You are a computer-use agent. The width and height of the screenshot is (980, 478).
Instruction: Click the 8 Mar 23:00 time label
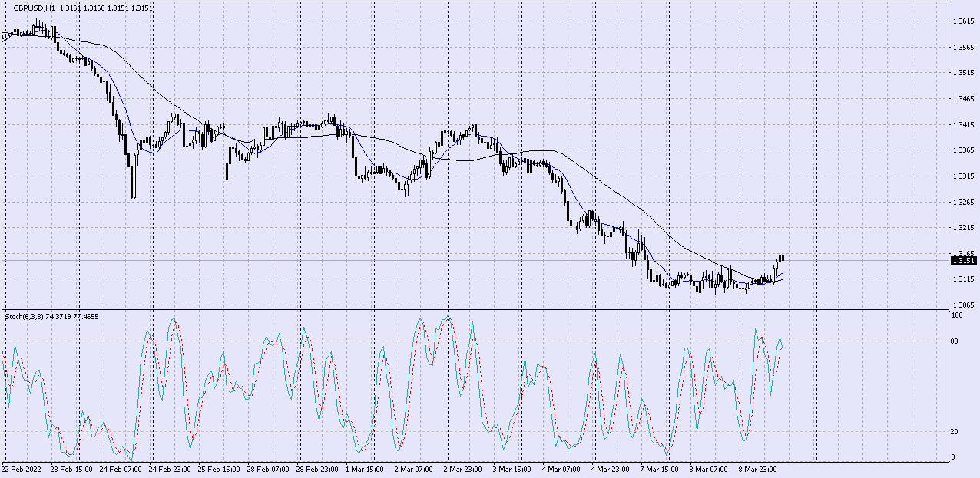(760, 468)
